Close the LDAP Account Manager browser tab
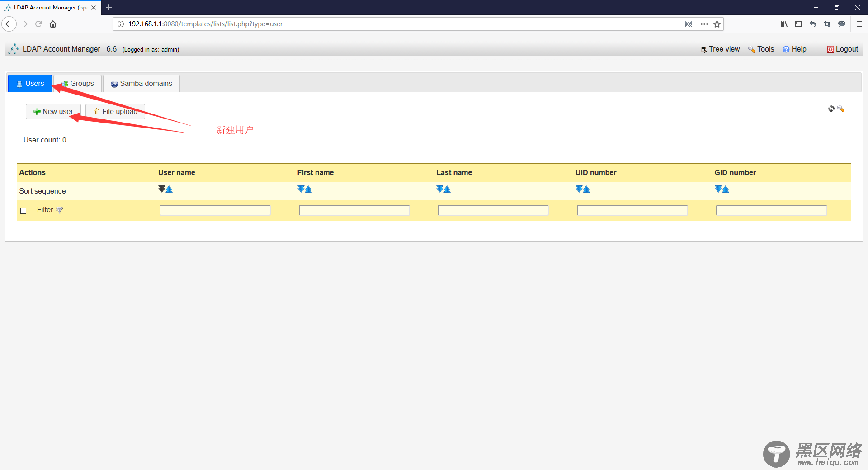This screenshot has width=868, height=470. click(94, 8)
